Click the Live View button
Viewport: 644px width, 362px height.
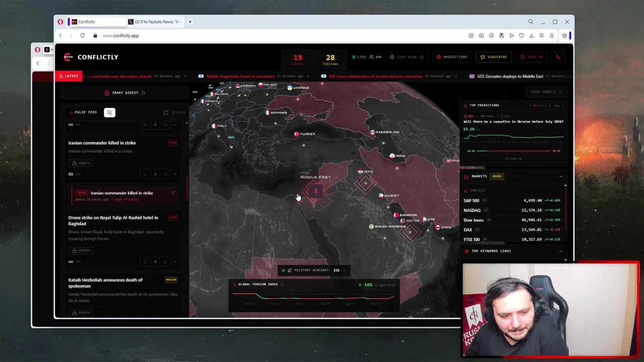point(407,57)
